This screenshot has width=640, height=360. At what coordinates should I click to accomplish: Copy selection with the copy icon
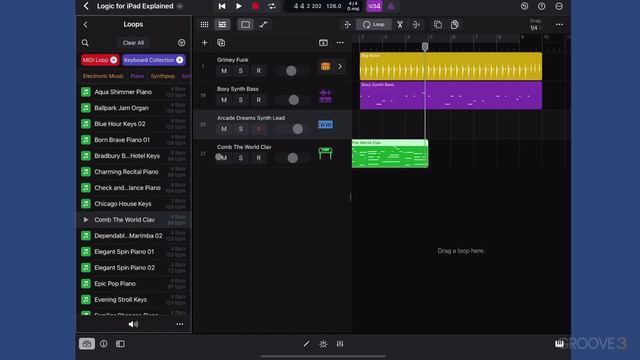pyautogui.click(x=438, y=24)
